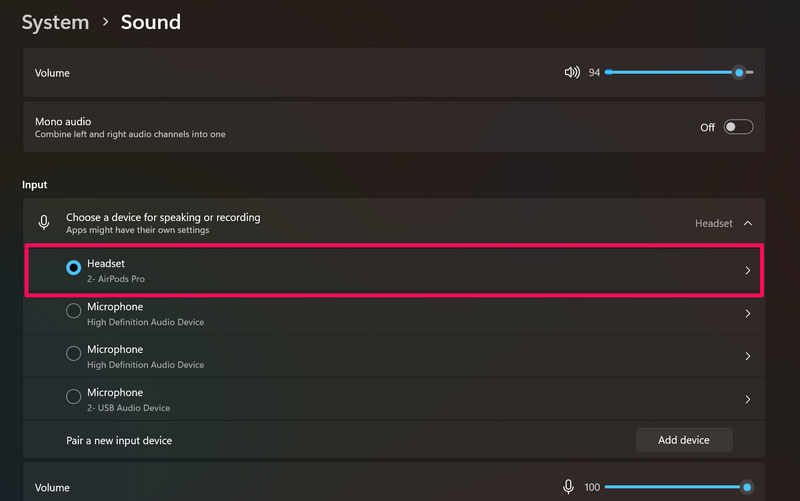Click the Add device button
This screenshot has width=800, height=501.
coord(684,440)
